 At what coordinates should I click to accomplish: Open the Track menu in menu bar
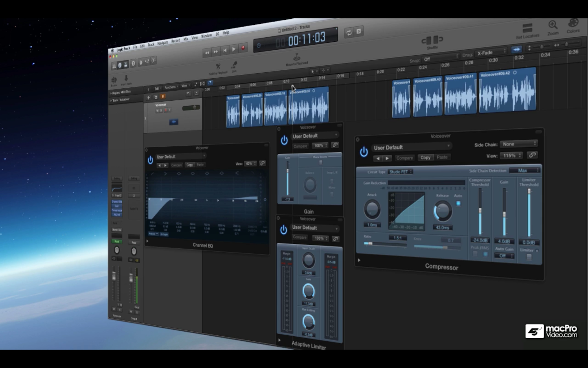click(x=151, y=45)
